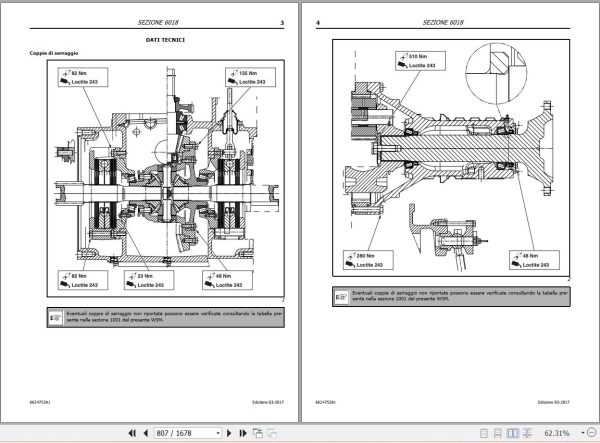This screenshot has height=443, width=600.
Task: Switch to continuous page view
Action: coord(497,433)
